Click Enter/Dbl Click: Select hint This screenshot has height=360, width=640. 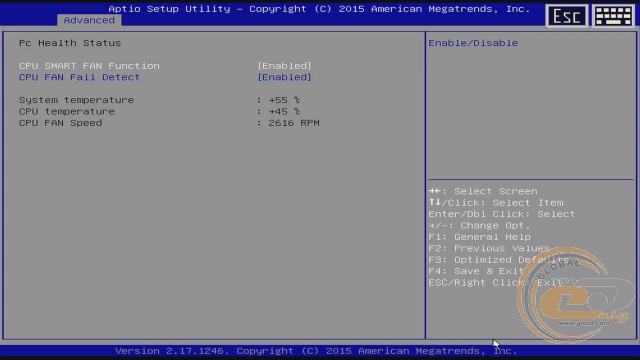502,214
